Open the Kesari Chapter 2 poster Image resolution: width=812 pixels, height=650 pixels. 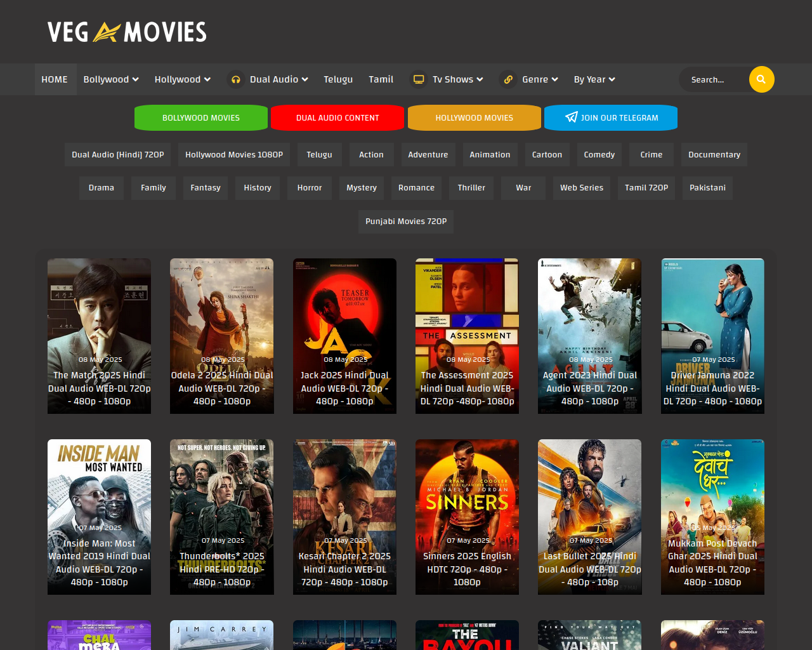pos(344,517)
